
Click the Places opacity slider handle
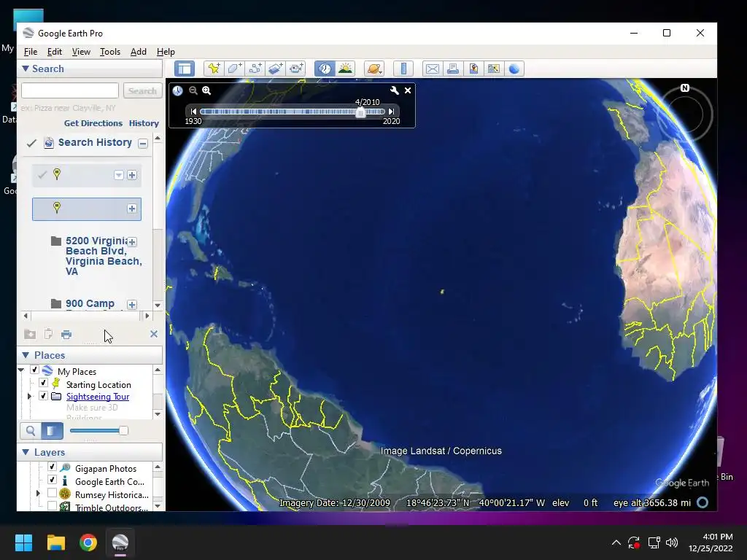[x=123, y=430]
